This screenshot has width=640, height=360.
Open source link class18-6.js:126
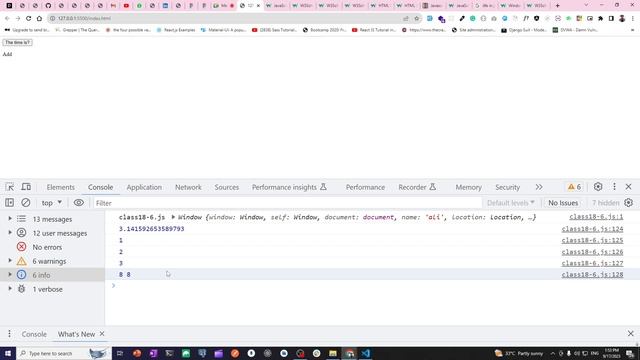point(592,252)
